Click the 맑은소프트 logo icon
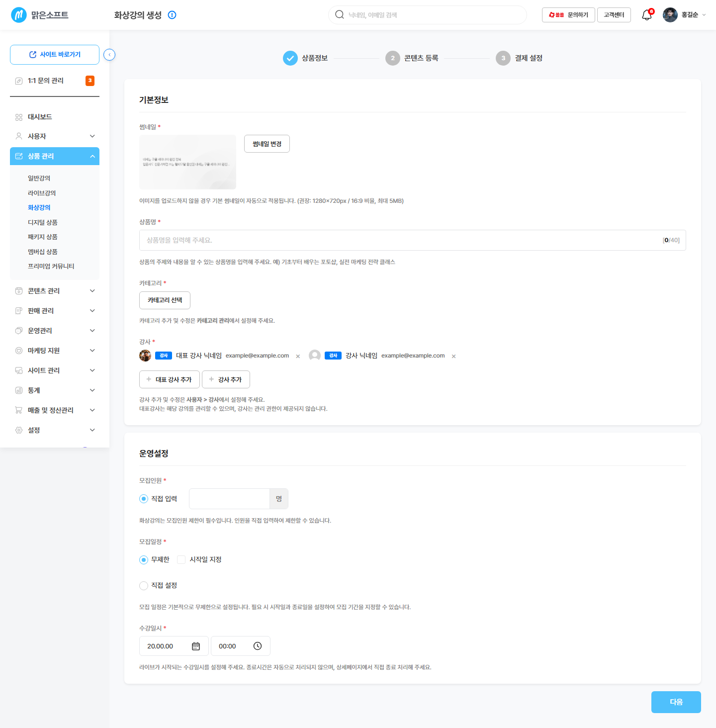716x728 pixels. pos(19,15)
